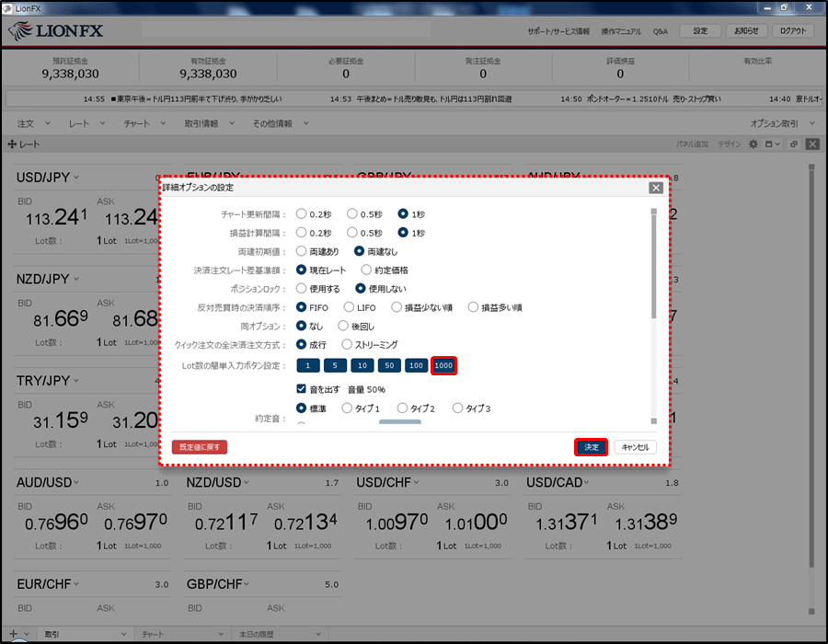Open the チャート menu in the menu bar

pyautogui.click(x=144, y=123)
